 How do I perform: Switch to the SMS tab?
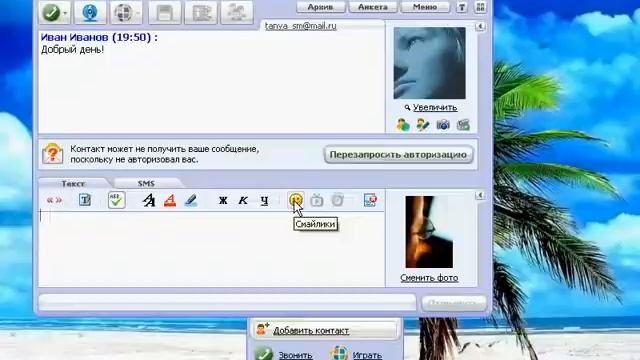[x=146, y=183]
